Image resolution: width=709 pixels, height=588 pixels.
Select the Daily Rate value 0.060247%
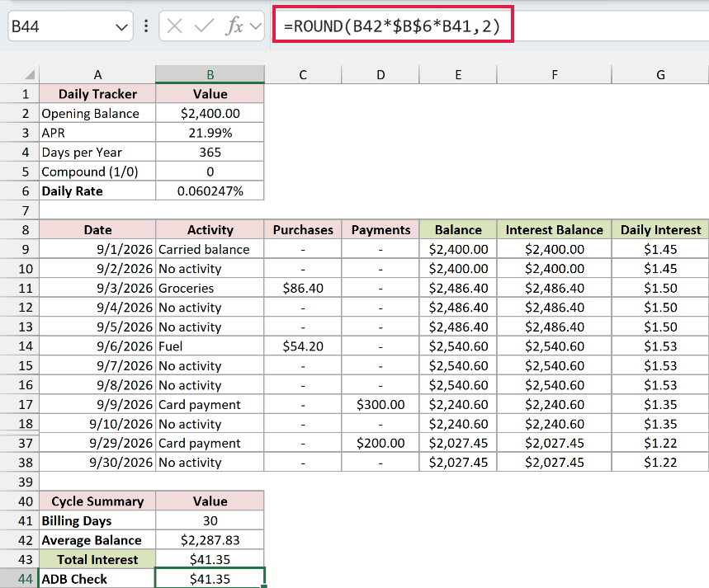(x=210, y=191)
